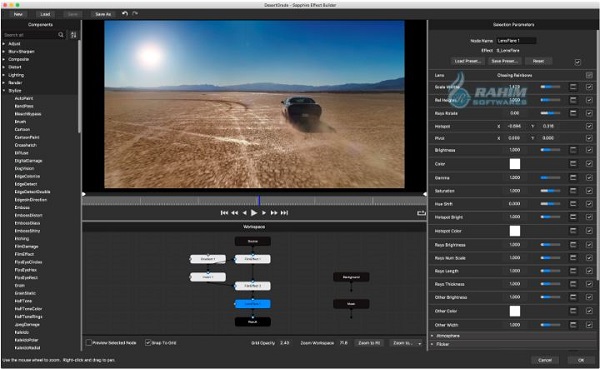Open animation icon for Other Width row
Image resolution: width=600 pixels, height=369 pixels.
[573, 325]
